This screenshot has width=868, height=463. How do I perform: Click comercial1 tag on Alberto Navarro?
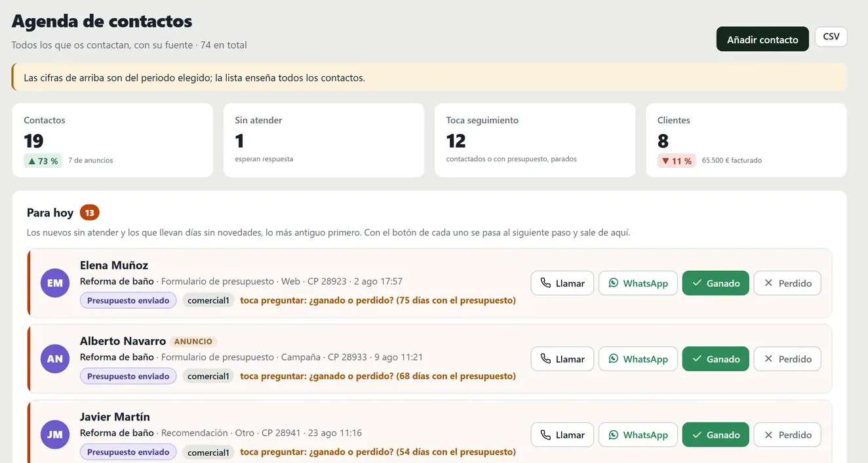pyautogui.click(x=208, y=376)
